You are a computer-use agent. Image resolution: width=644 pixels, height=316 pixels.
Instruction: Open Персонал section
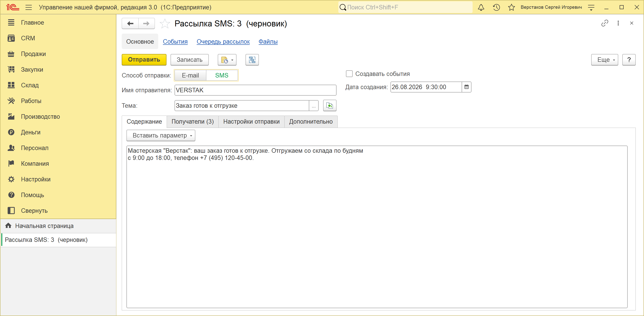(58, 148)
